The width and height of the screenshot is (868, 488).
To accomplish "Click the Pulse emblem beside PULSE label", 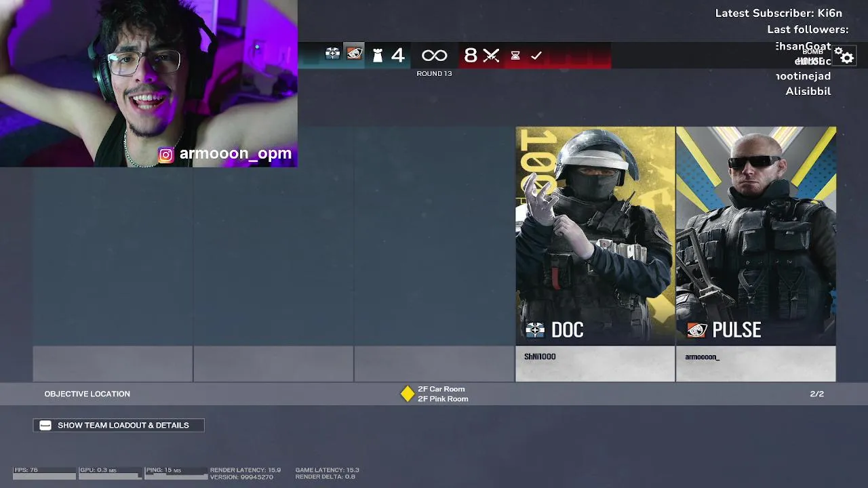I will (697, 330).
